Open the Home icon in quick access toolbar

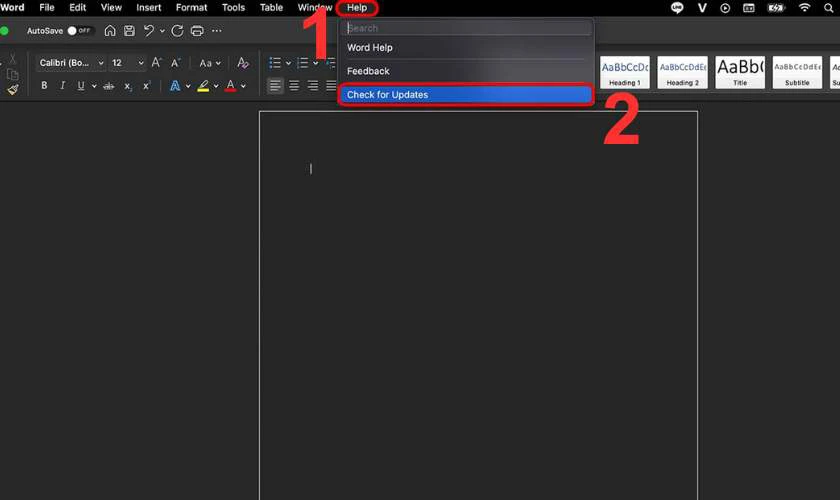pos(110,31)
